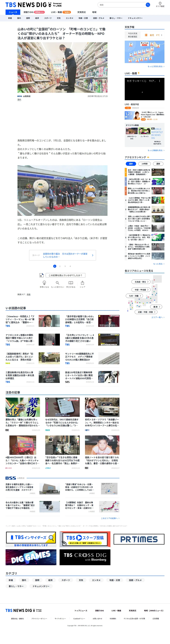The height and width of the screenshot is (644, 170).
Task: Open the video player three-dot menu
Action: click(x=160, y=81)
